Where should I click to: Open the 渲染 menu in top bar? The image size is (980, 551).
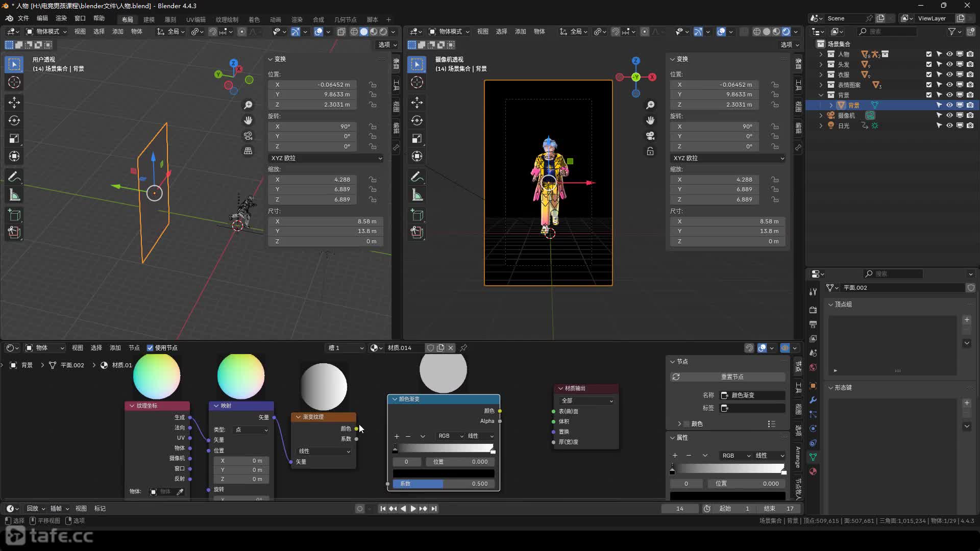coord(61,18)
